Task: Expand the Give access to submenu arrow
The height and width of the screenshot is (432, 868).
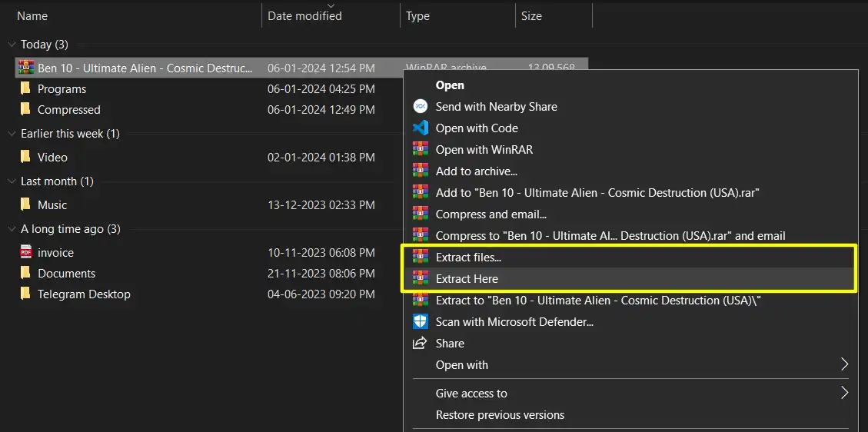Action: 844,393
